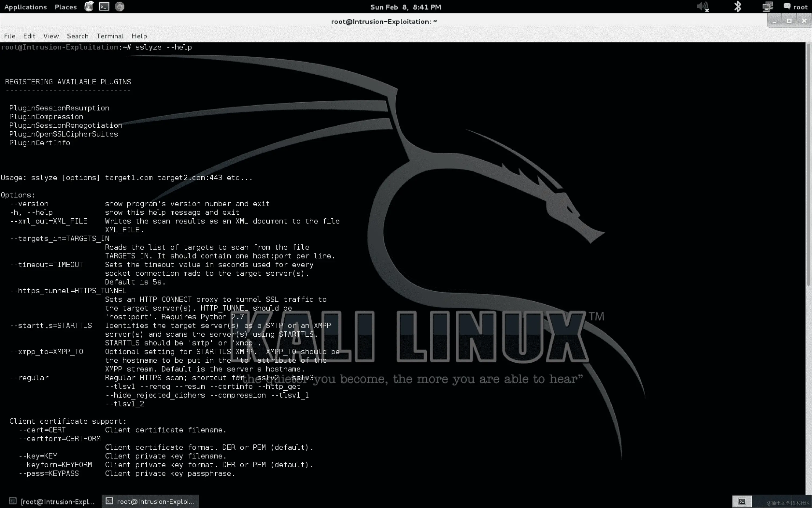Image resolution: width=812 pixels, height=508 pixels.
Task: Click the --starttls=STARTTLS option
Action: pos(51,326)
